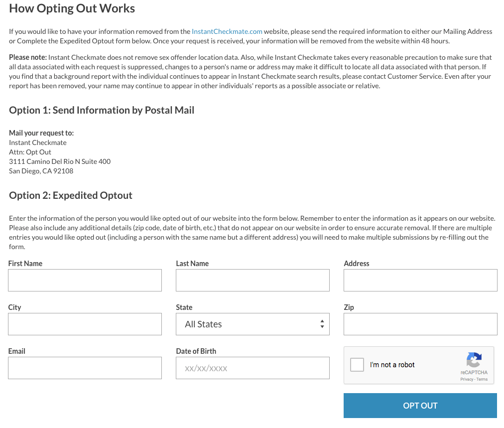Click the How Opting Out Works heading
The width and height of the screenshot is (504, 428).
click(72, 8)
